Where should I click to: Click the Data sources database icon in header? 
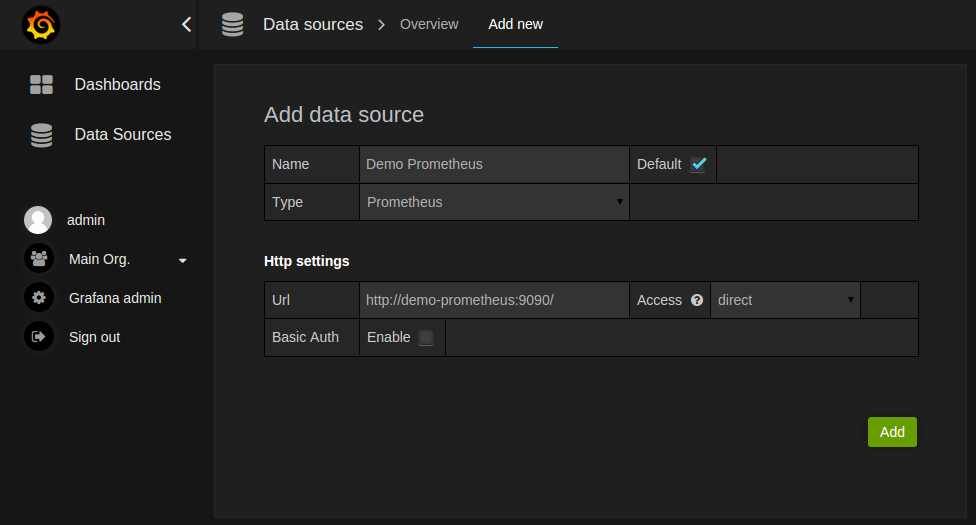tap(233, 25)
